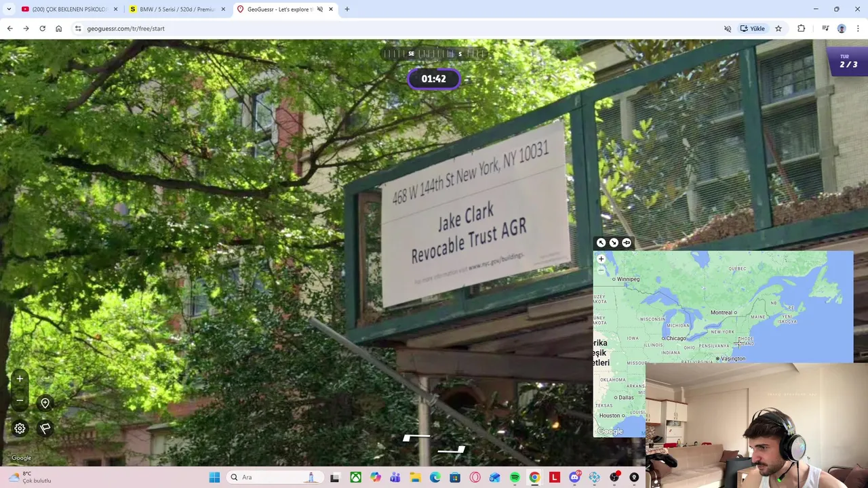This screenshot has height=488, width=868.
Task: Zoom in the street view panorama
Action: coord(20,379)
